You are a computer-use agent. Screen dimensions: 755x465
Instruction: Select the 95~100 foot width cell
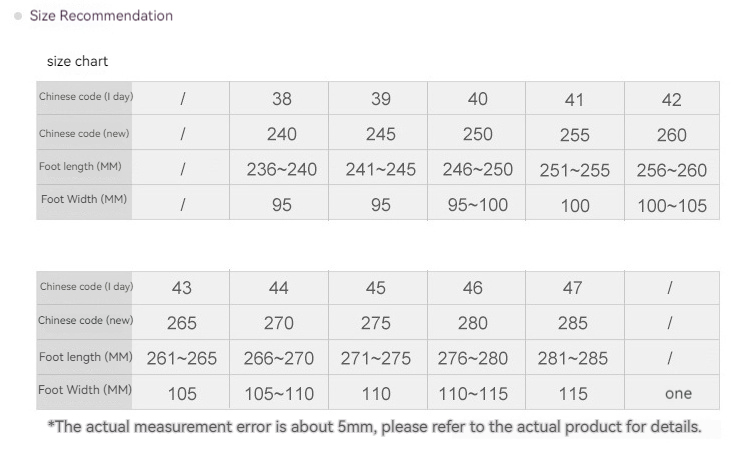(x=477, y=206)
